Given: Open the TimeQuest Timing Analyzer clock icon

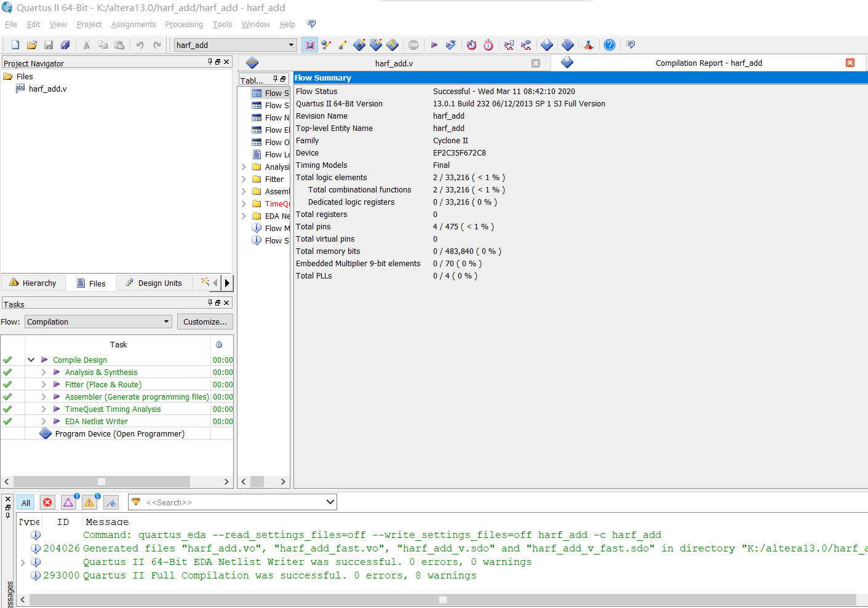Looking at the screenshot, I should tap(488, 45).
